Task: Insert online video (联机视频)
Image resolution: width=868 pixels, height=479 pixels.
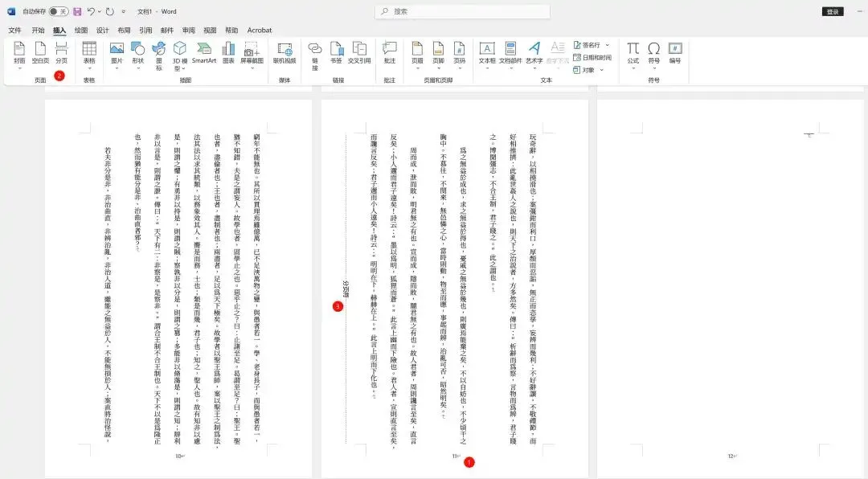Action: tap(285, 52)
